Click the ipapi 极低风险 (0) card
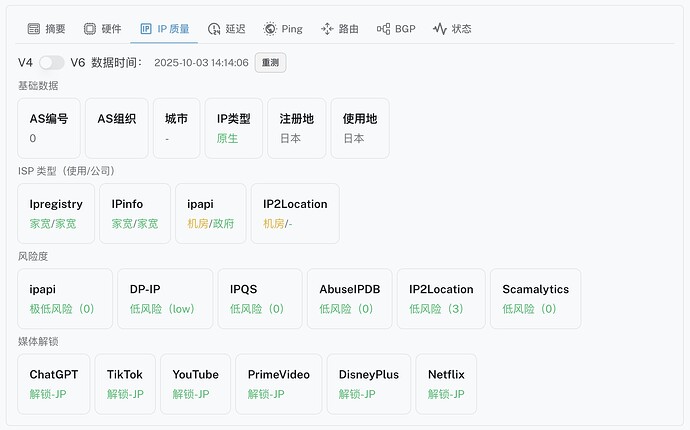Screen dimensions: 690x430 (65, 298)
